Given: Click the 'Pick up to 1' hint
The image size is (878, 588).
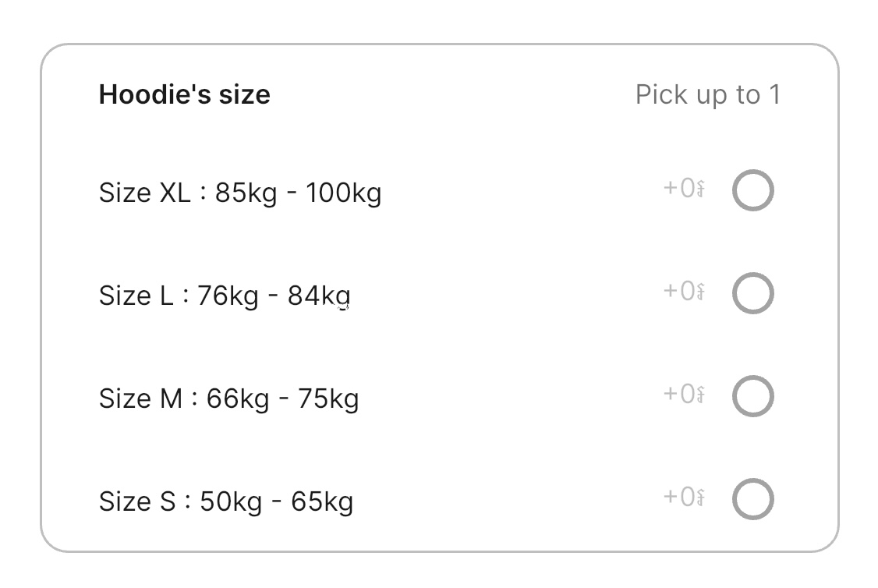Looking at the screenshot, I should click(707, 94).
